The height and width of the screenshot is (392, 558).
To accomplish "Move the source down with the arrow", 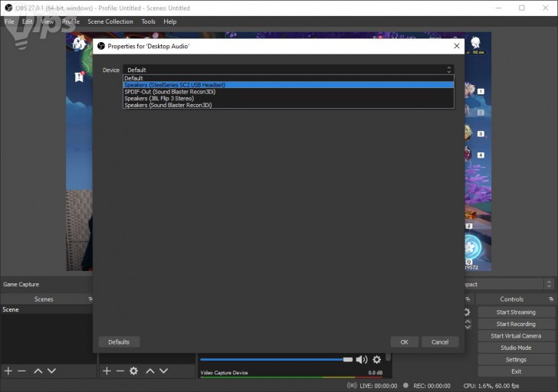I will point(164,371).
